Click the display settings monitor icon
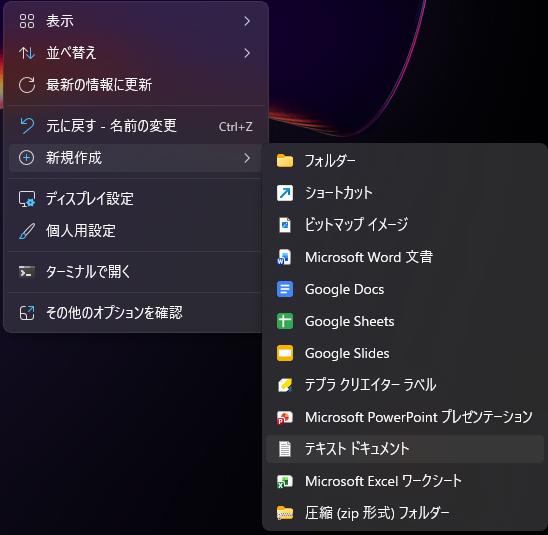Image resolution: width=548 pixels, height=535 pixels. (x=27, y=199)
